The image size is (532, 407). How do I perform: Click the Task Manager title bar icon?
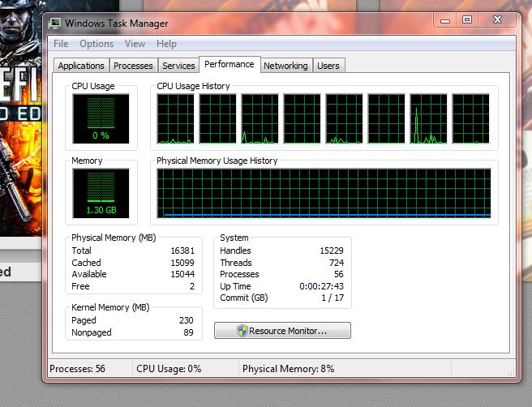pyautogui.click(x=54, y=23)
